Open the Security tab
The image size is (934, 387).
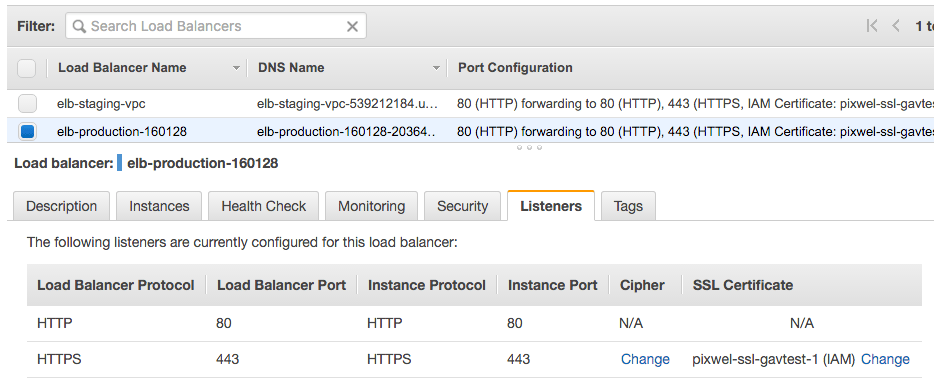[462, 206]
